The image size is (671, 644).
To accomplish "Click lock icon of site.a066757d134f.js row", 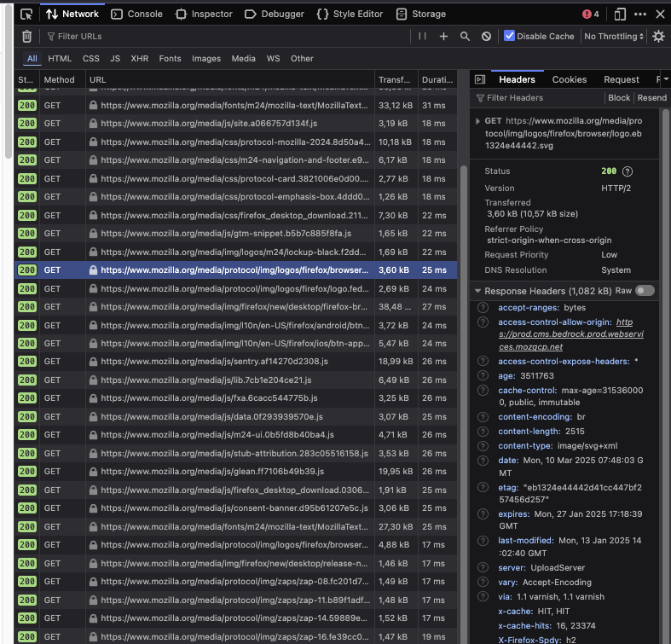I will 93,124.
